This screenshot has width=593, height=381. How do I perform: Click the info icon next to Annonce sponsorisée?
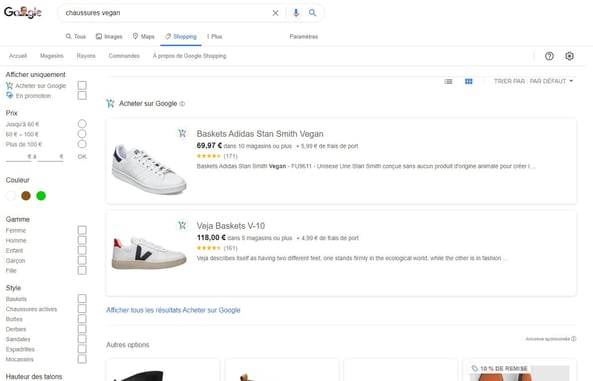(574, 339)
